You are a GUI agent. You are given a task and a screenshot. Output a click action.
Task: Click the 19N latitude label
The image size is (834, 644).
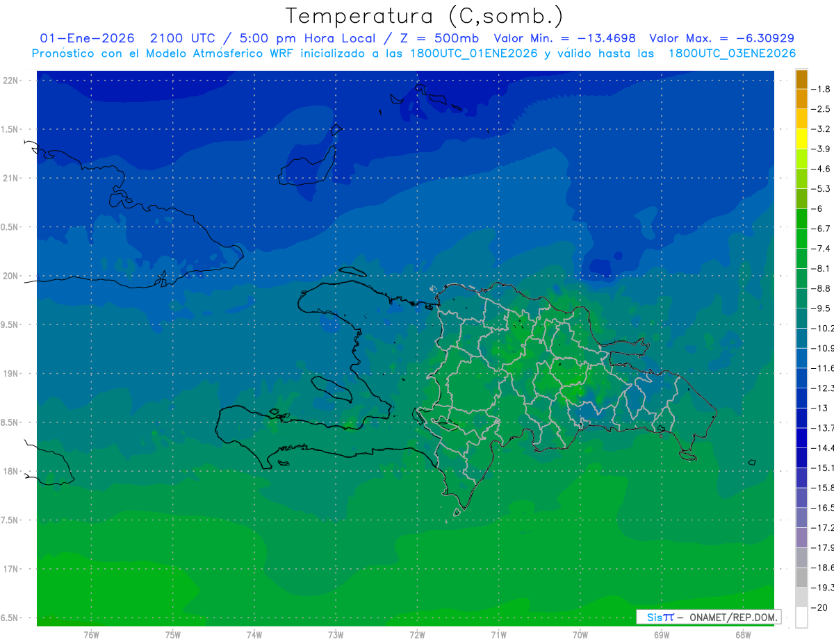pos(11,374)
